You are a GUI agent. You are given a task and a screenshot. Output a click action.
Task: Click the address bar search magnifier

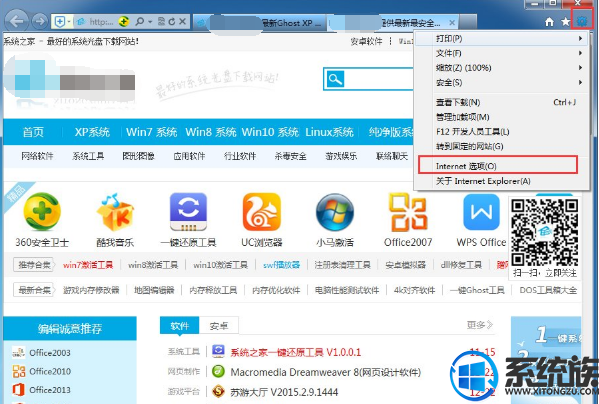140,21
